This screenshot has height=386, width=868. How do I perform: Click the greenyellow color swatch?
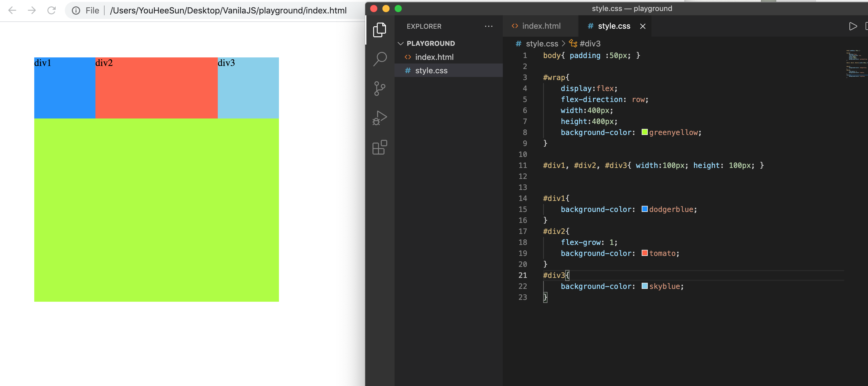(x=644, y=132)
